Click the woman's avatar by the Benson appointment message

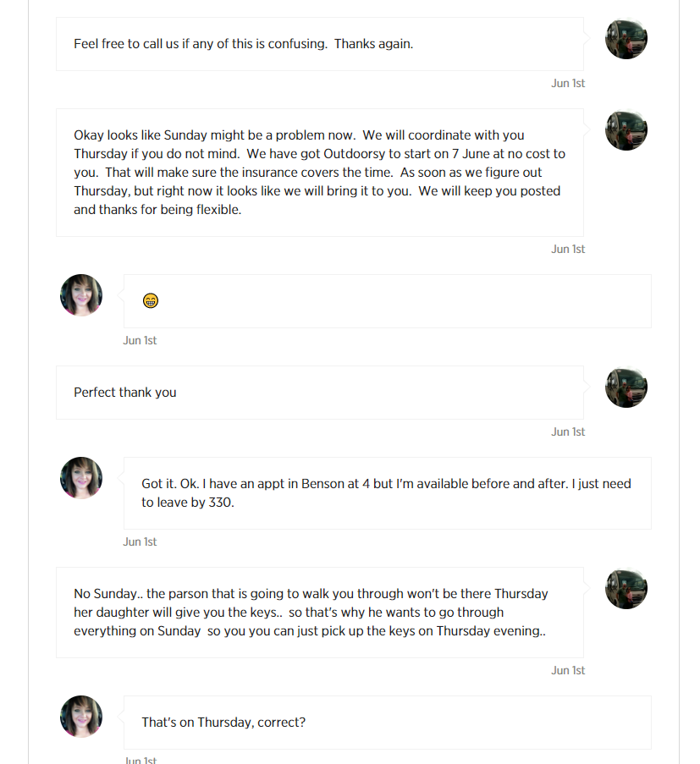click(x=81, y=478)
